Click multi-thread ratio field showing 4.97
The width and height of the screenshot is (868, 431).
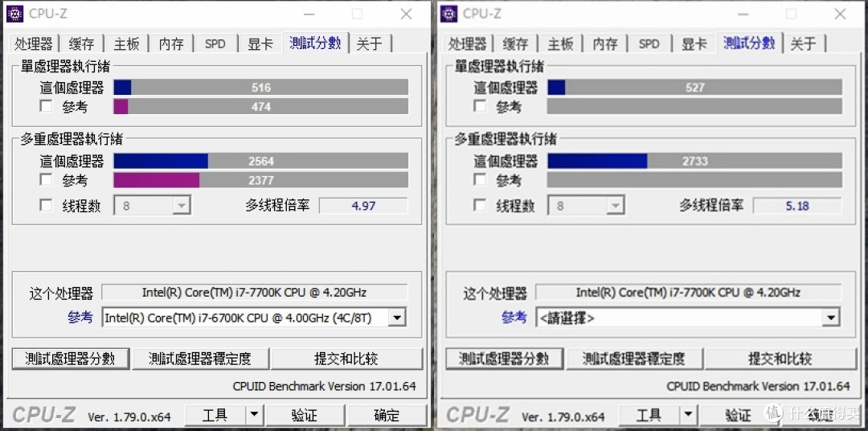click(364, 206)
